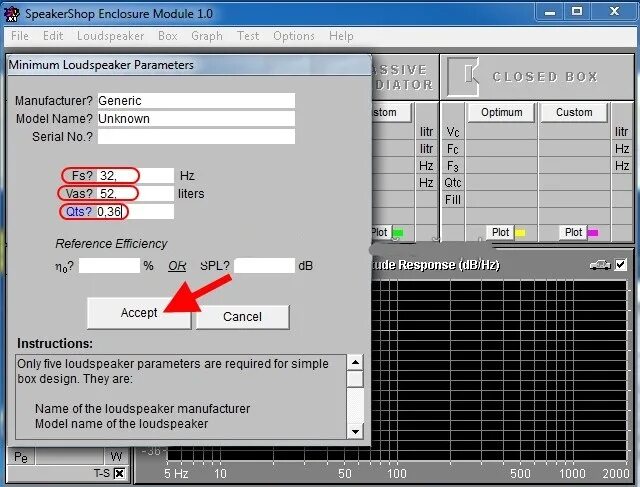Maximize the SpeakerShop window
Viewport: 640px width, 487px height.
click(x=577, y=11)
